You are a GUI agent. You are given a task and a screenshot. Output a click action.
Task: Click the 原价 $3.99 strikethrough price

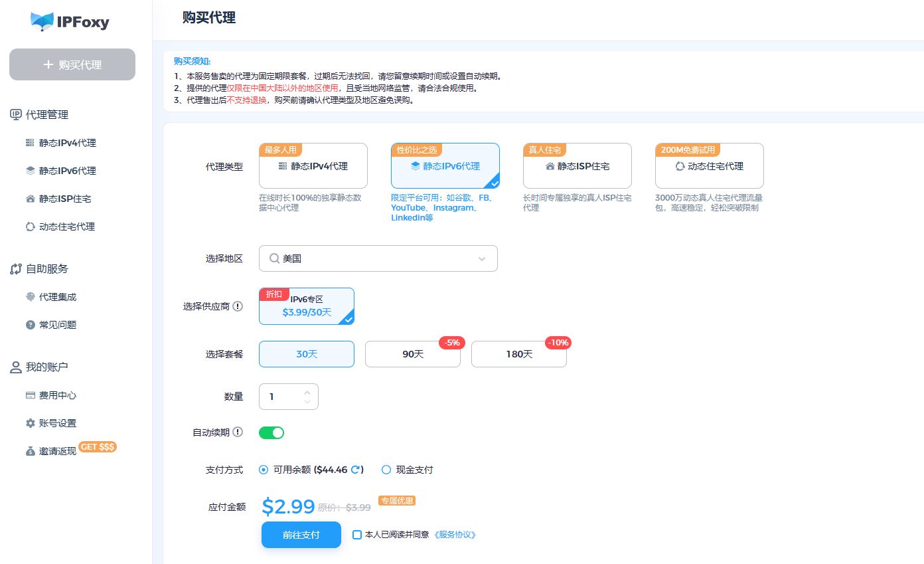click(x=345, y=508)
